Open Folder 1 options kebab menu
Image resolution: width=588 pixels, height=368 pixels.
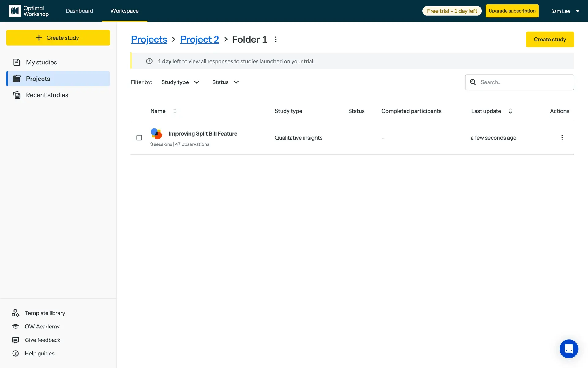(x=276, y=40)
